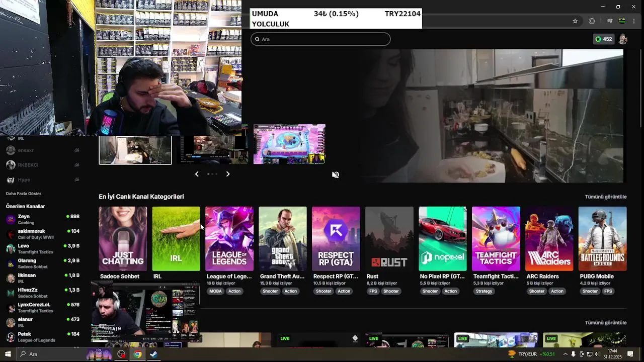
Task: Click the Action tag under League of Legends
Action: (x=234, y=291)
